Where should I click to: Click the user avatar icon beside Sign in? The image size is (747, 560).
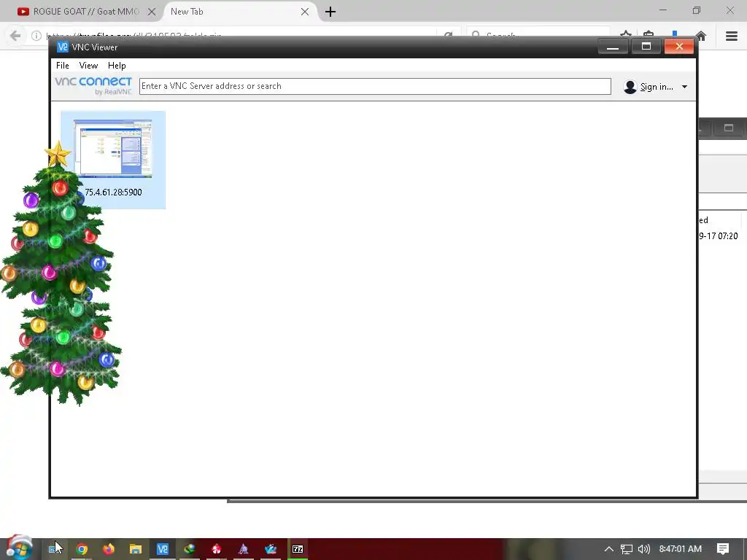630,87
